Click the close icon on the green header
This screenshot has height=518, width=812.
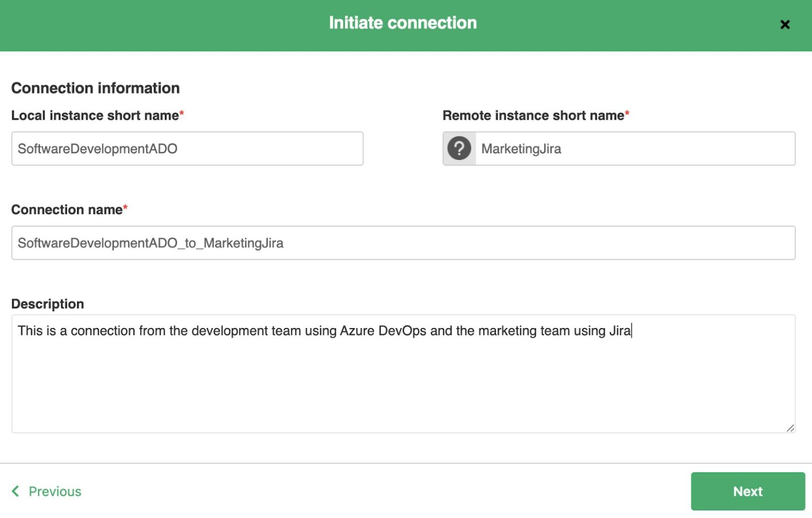pos(785,24)
